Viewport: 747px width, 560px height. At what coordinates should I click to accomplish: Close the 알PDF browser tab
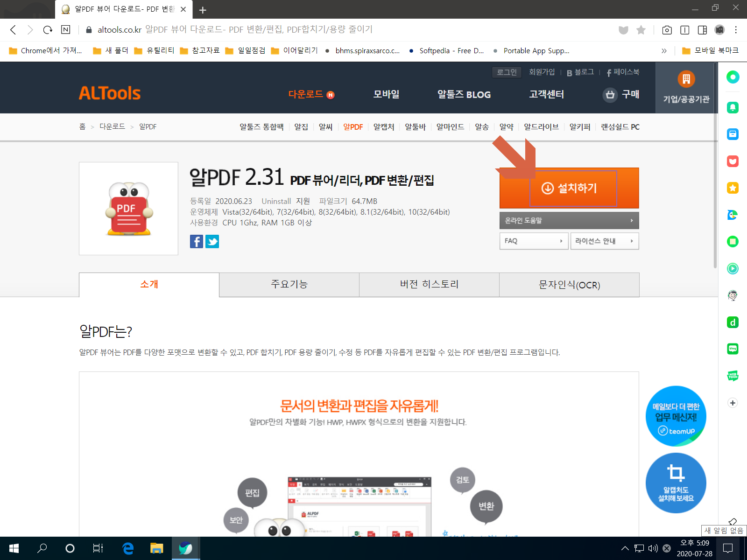point(183,9)
